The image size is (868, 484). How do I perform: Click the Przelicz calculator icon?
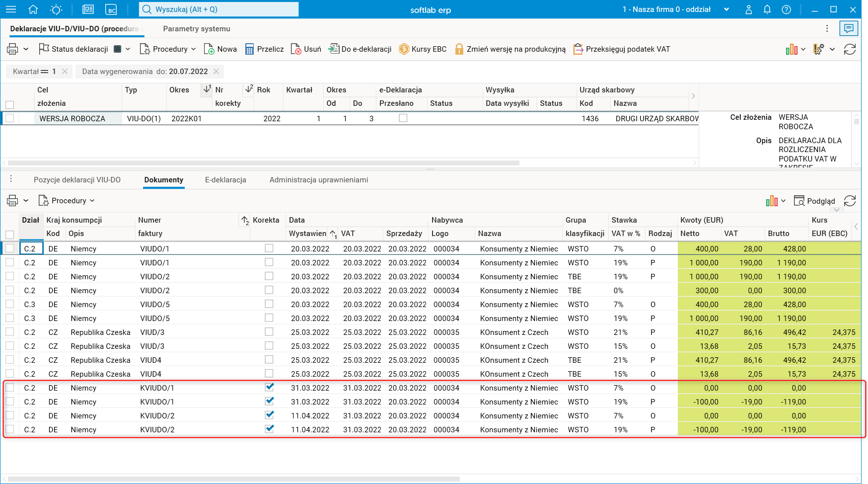[249, 49]
